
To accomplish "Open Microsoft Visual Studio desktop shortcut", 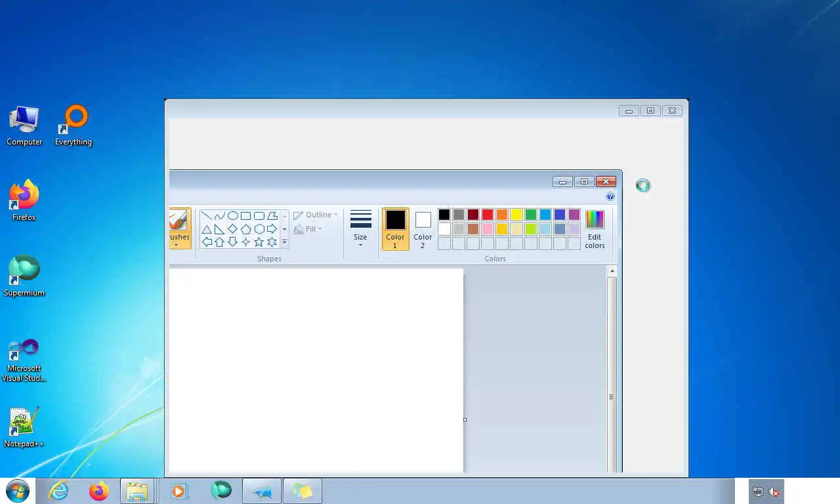I will (x=24, y=360).
